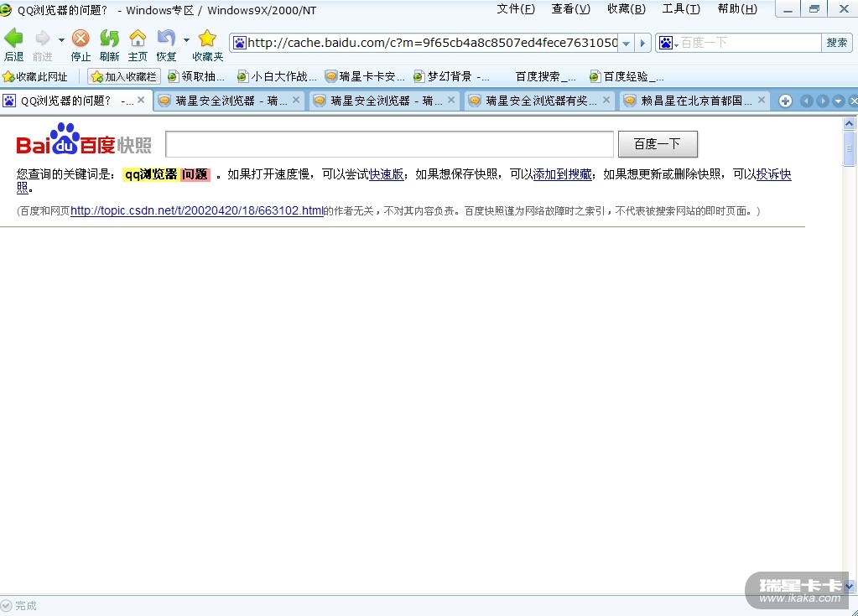Open the tab list dropdown icon
Viewport: 858px width, 616px height.
(x=839, y=101)
